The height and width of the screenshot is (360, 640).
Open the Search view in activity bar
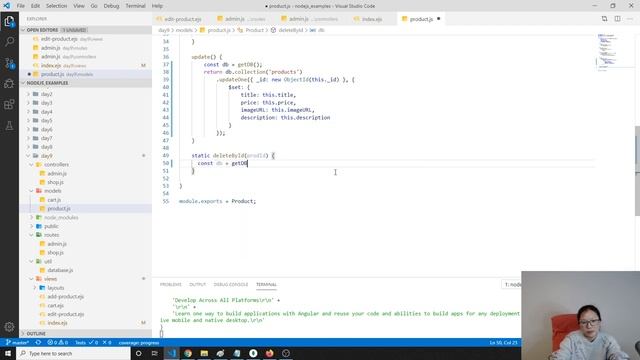click(x=9, y=42)
